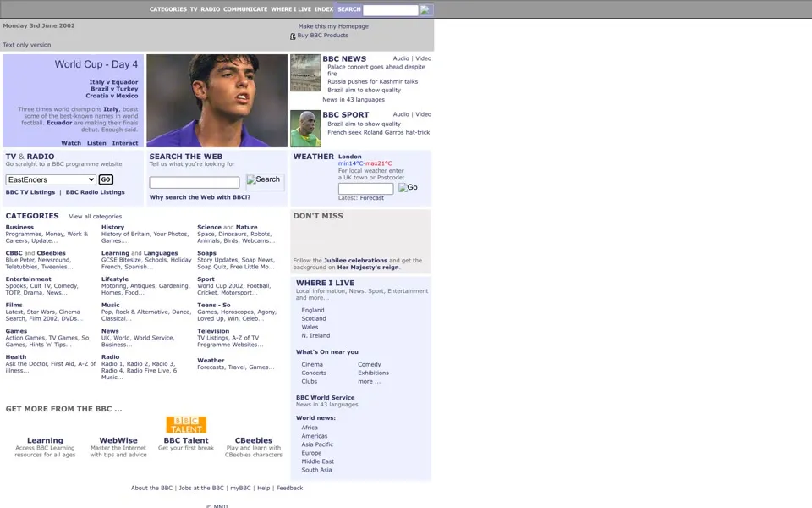Open INDEX in the top navigation
The height and width of the screenshot is (508, 812).
(x=324, y=9)
